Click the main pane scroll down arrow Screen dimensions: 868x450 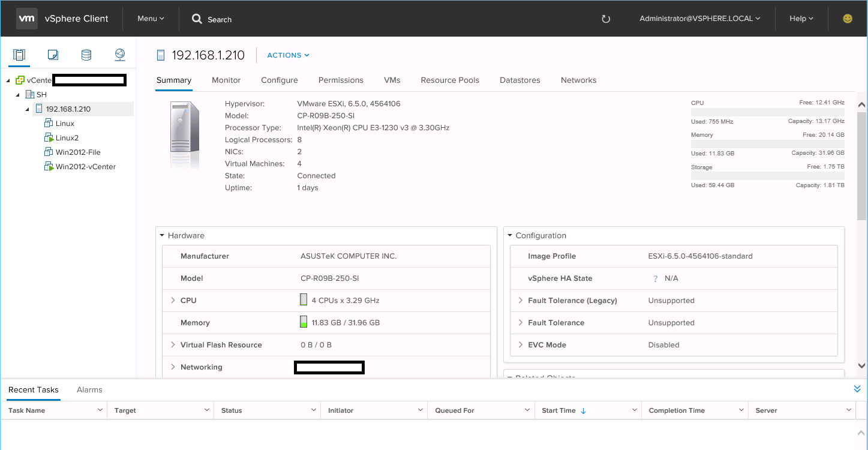coord(862,365)
